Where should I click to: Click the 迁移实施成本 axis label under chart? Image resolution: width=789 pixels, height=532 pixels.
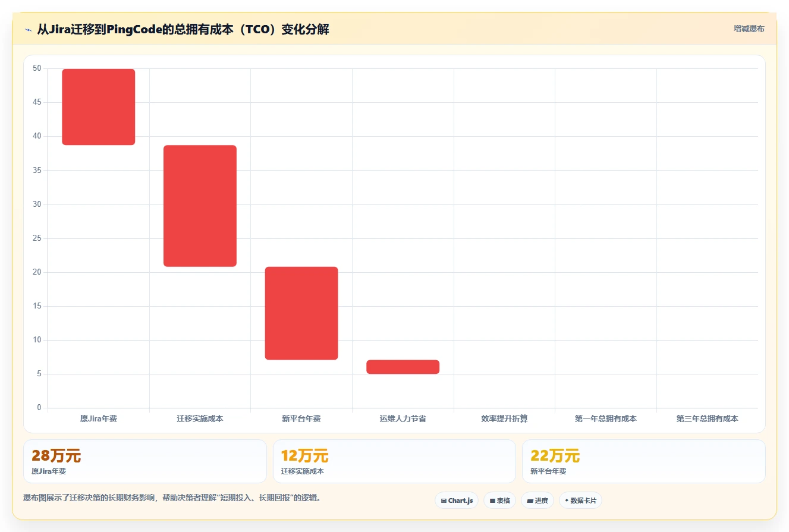(x=200, y=418)
